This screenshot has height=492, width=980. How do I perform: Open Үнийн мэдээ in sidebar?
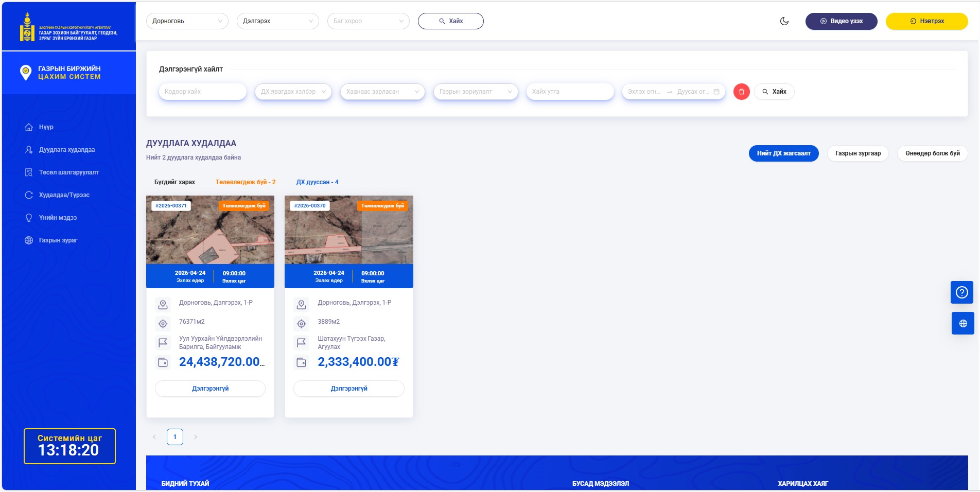point(58,218)
